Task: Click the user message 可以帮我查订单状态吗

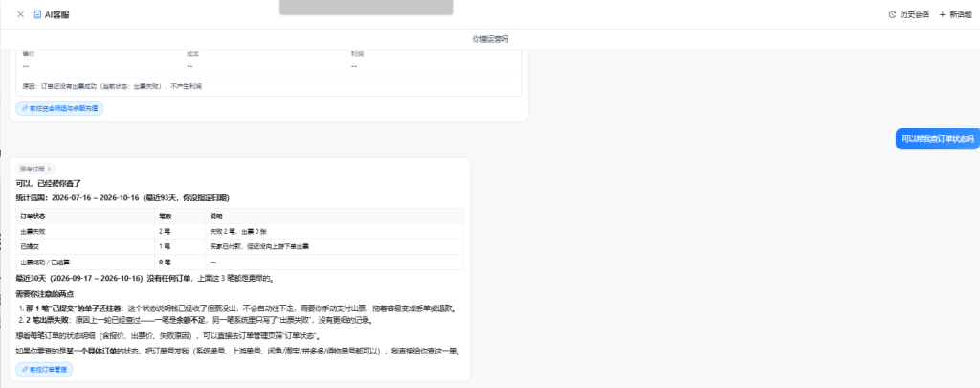Action: [x=938, y=138]
